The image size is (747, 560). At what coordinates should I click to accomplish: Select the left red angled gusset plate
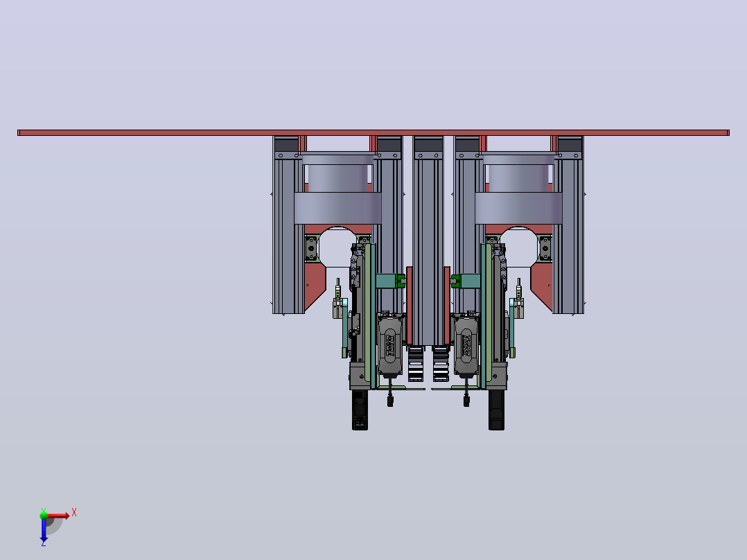[x=314, y=288]
